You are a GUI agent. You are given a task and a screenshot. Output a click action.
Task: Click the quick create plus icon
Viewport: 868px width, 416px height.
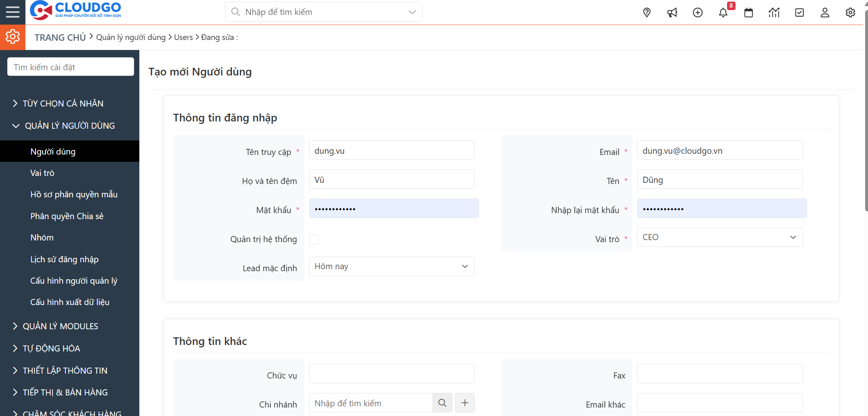(698, 13)
